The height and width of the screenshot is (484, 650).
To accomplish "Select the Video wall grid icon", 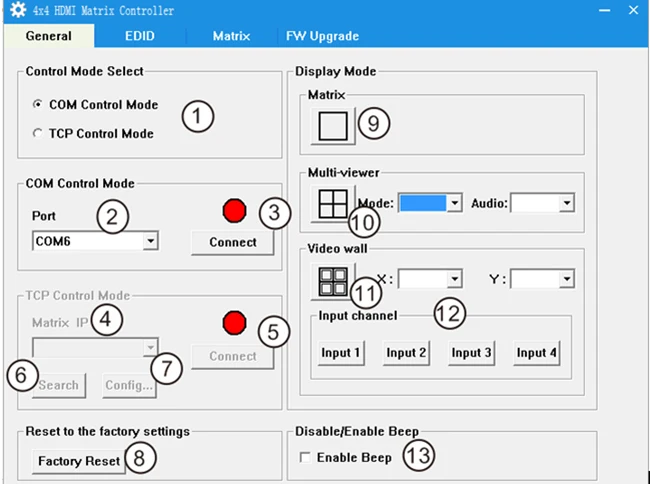I will tap(333, 281).
